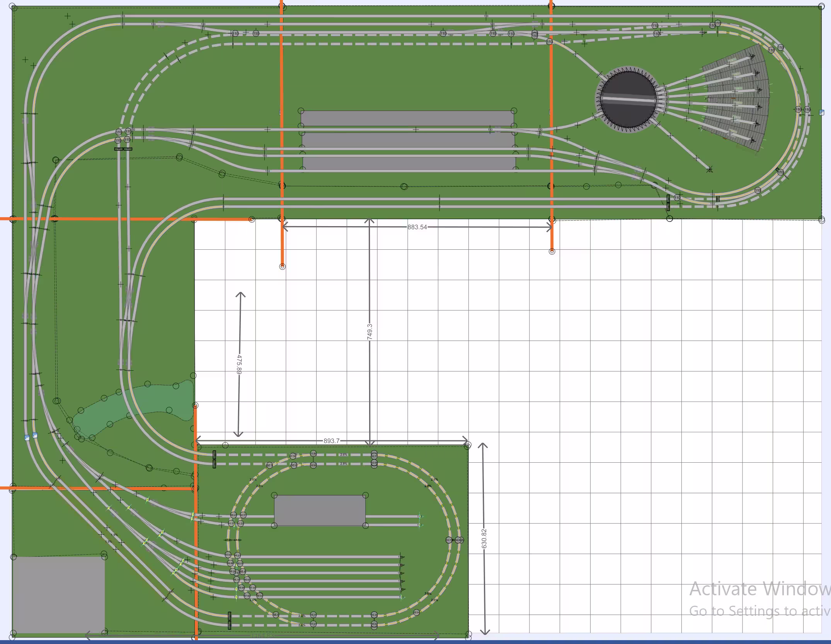
Task: Select the lowest of three station platforms
Action: point(409,163)
